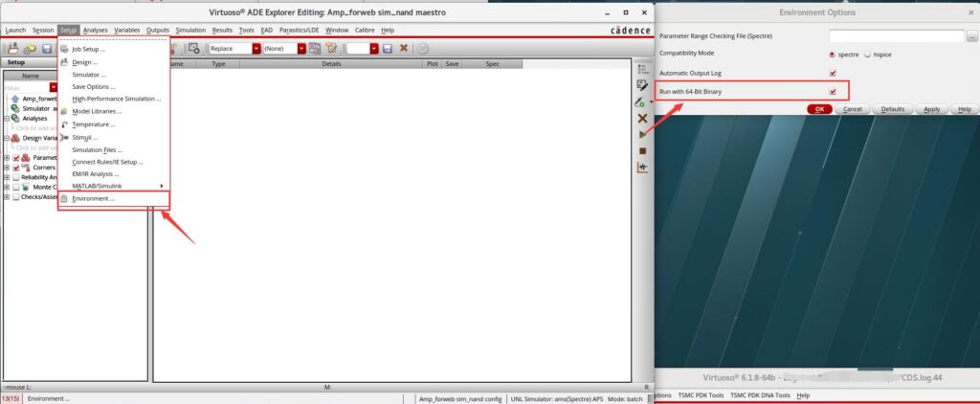Click OK in Environment Options
This screenshot has width=980, height=404.
click(819, 109)
